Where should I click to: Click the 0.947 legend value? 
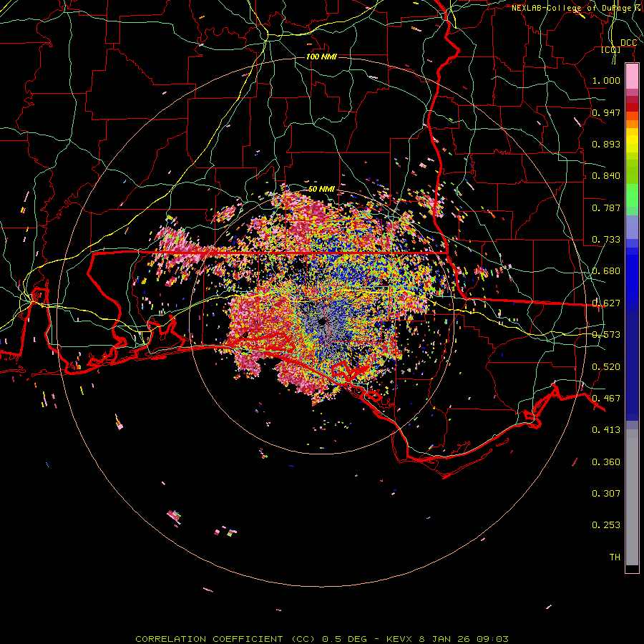(606, 112)
